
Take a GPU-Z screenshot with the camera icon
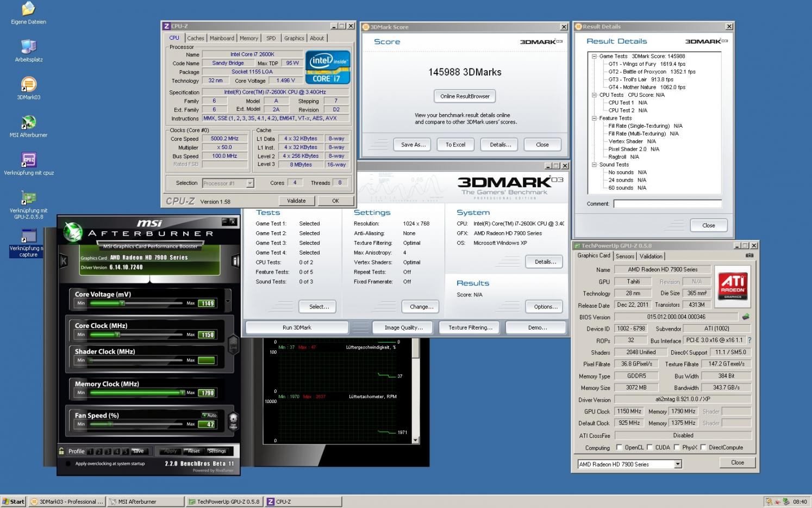pos(749,255)
